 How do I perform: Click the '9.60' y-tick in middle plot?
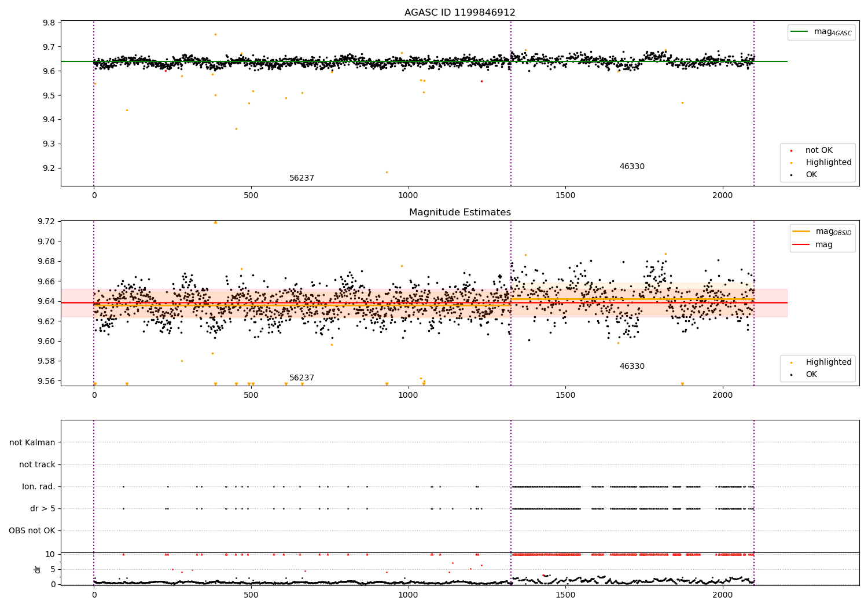(x=47, y=342)
